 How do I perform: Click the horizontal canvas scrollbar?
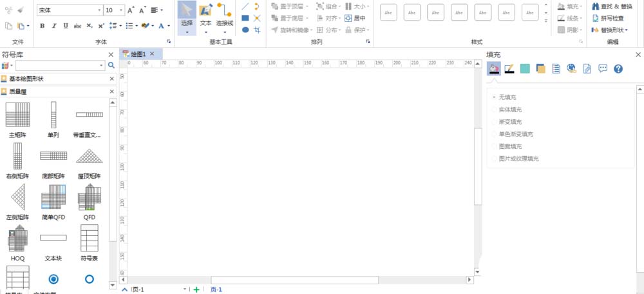coord(294,280)
